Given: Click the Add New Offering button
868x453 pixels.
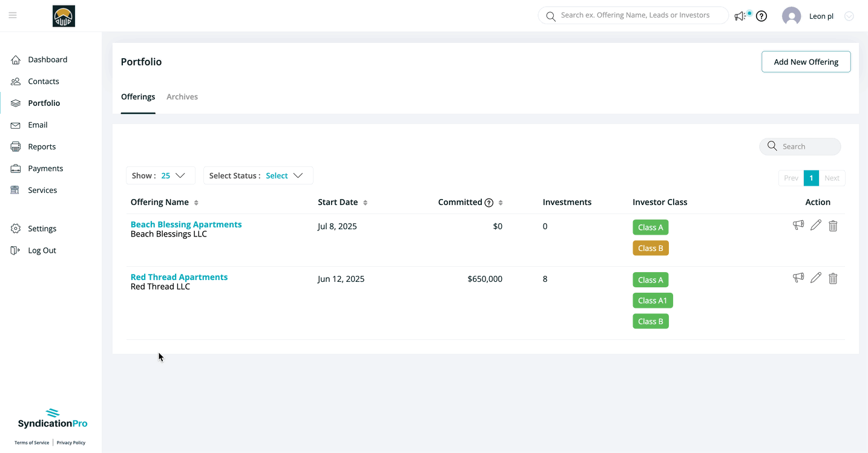Looking at the screenshot, I should (806, 62).
